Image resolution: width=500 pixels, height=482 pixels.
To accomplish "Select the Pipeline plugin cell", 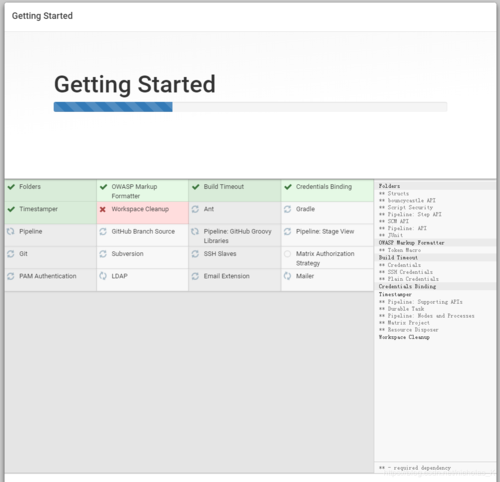I will 51,235.
